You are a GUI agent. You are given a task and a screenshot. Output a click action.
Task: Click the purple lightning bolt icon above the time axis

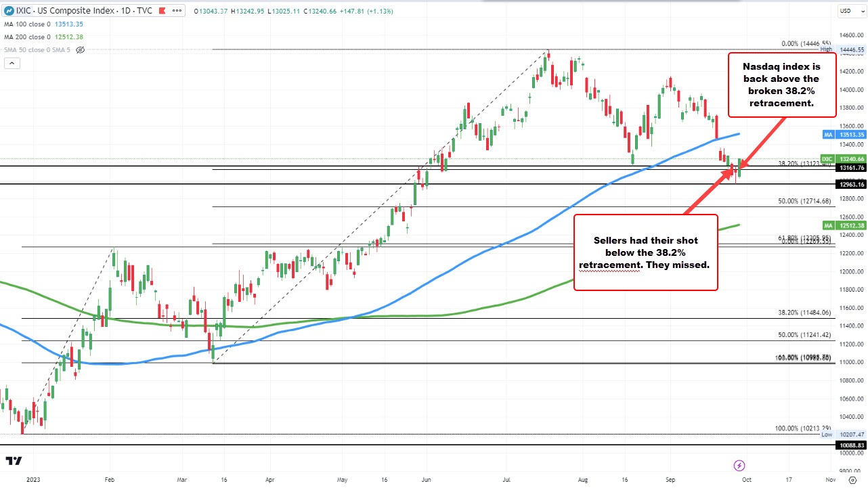[x=739, y=466]
